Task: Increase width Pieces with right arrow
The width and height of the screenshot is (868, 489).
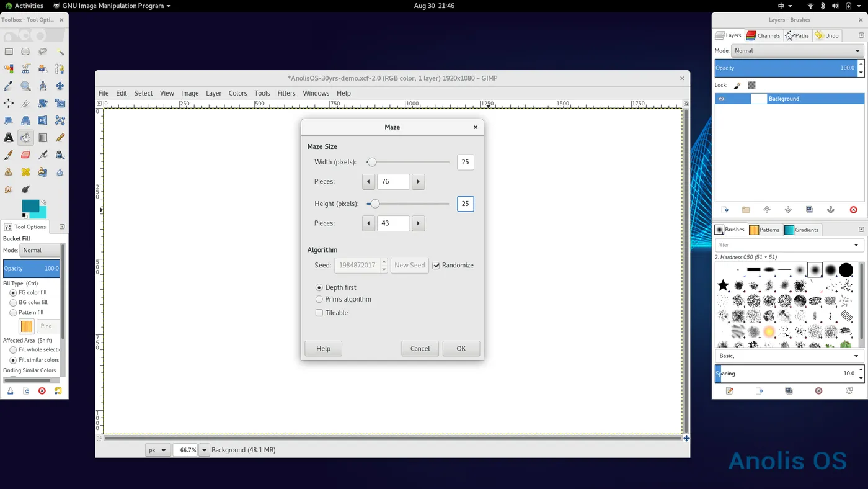Action: click(x=418, y=182)
